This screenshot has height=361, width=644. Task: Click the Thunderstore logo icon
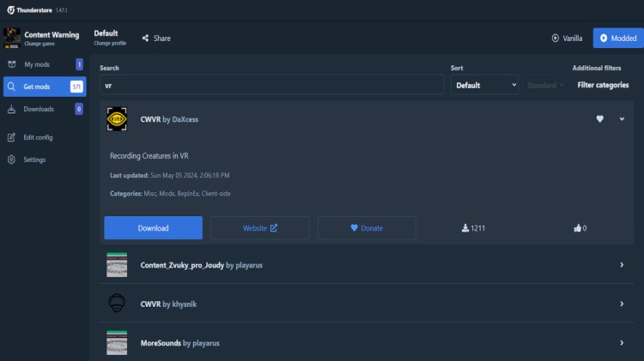[9, 9]
